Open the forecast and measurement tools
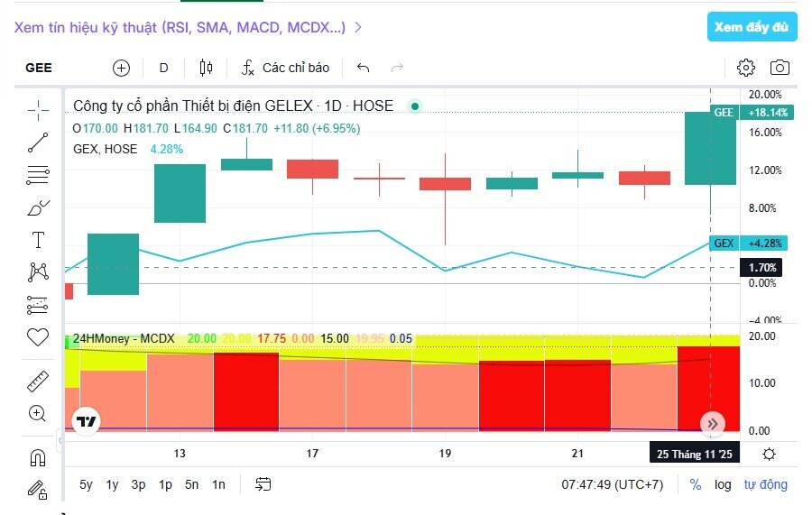 tap(37, 306)
